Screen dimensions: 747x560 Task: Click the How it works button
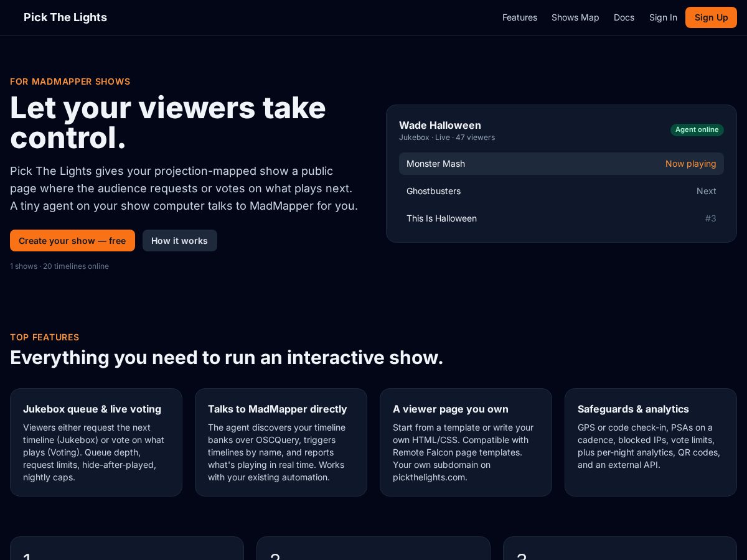click(179, 241)
